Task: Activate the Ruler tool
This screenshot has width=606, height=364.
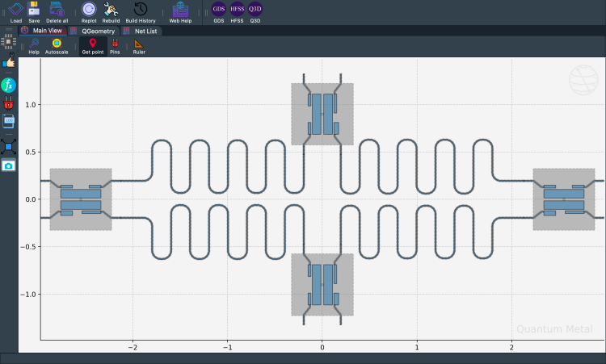Action: (139, 46)
